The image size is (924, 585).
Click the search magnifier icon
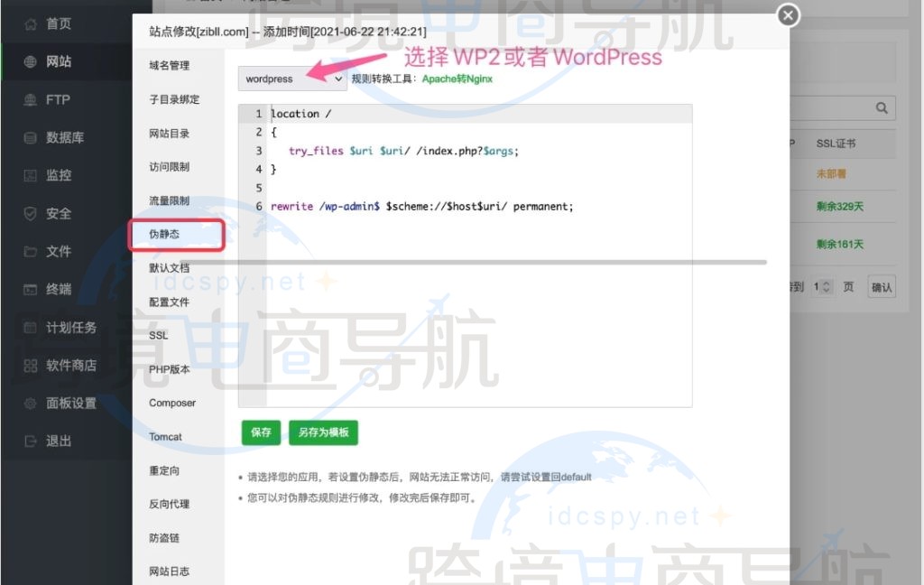point(882,107)
